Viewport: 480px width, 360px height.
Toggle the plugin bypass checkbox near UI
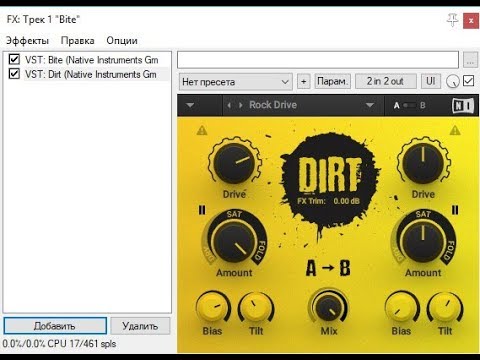tap(469, 81)
